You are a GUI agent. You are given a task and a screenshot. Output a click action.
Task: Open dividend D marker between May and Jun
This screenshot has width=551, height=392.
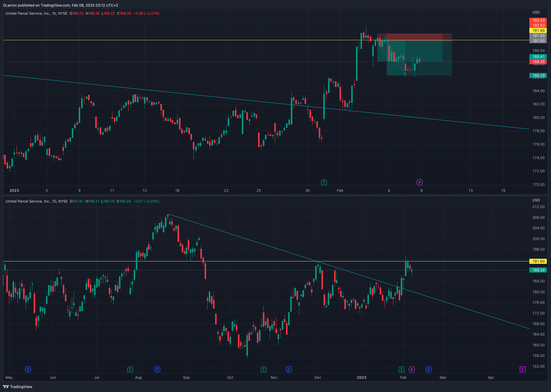(28, 369)
